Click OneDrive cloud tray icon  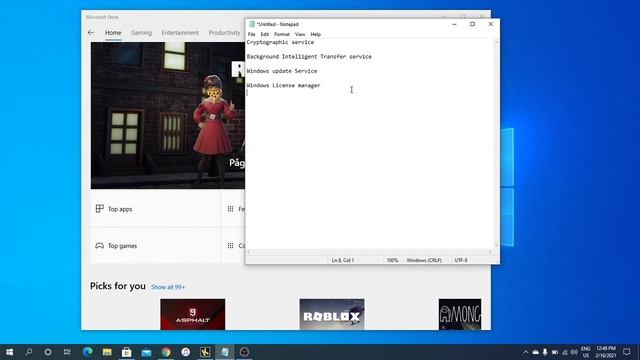tap(536, 352)
